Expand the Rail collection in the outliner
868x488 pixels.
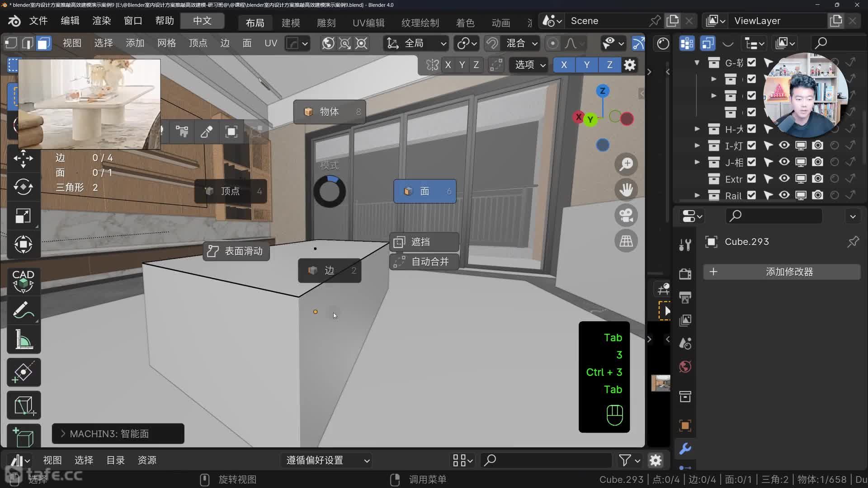point(697,196)
